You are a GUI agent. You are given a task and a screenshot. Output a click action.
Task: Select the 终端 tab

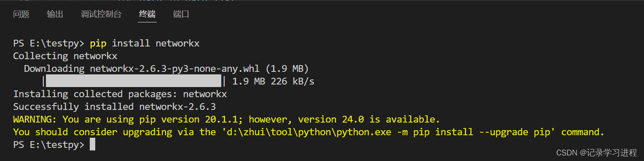tap(147, 14)
